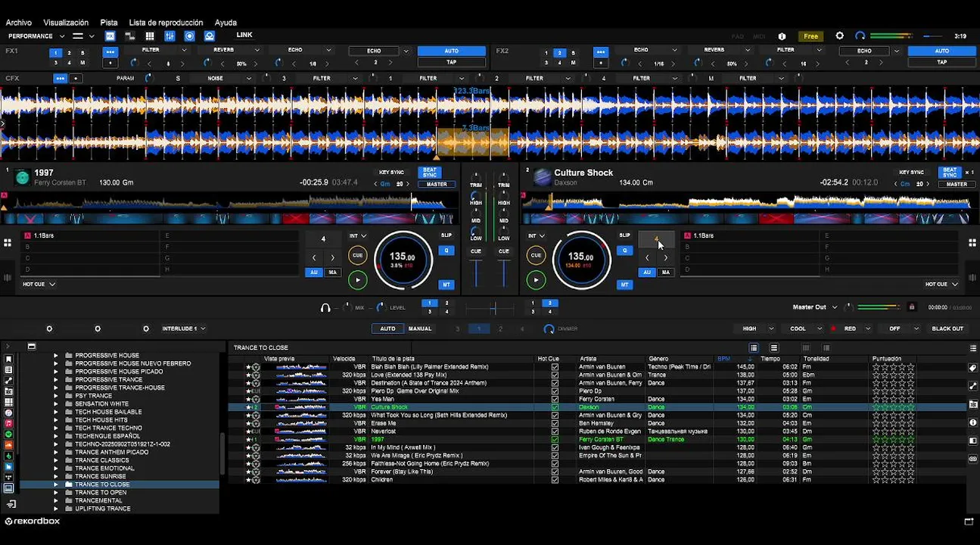The image size is (980, 545).
Task: Open the playlist list icon in sidebar
Action: click(8, 370)
